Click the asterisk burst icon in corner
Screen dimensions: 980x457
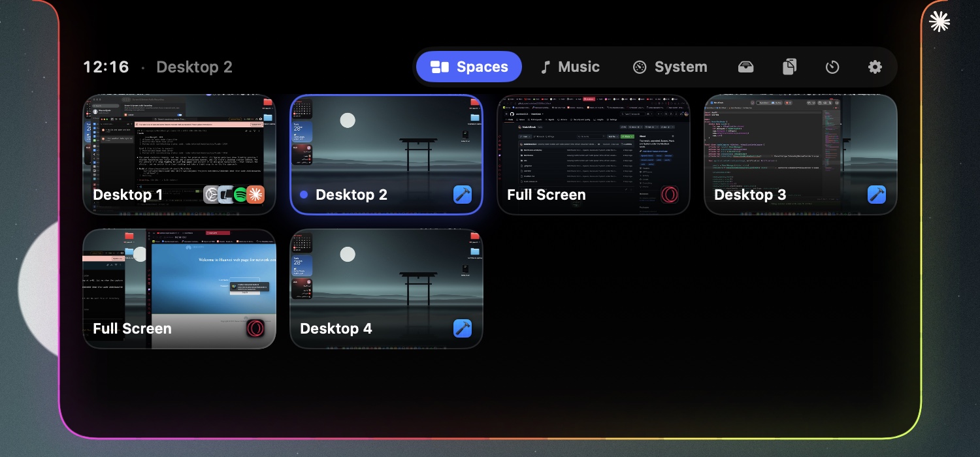939,22
